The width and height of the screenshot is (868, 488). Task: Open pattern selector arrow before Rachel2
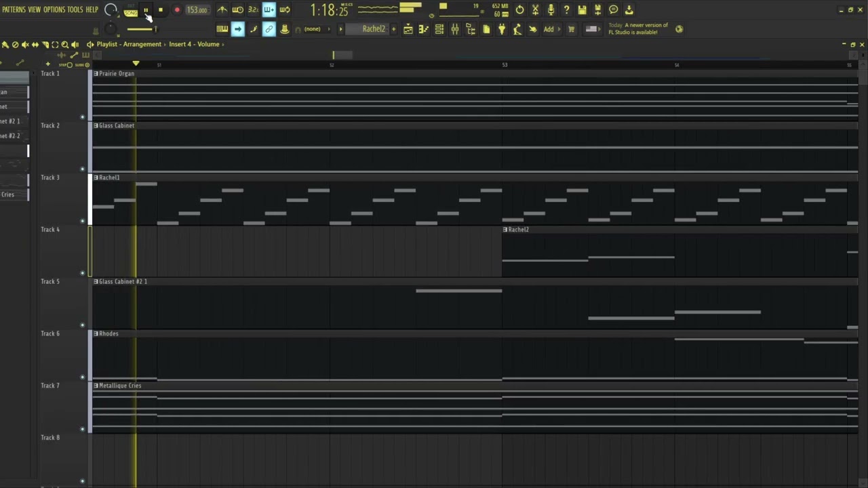tap(341, 29)
